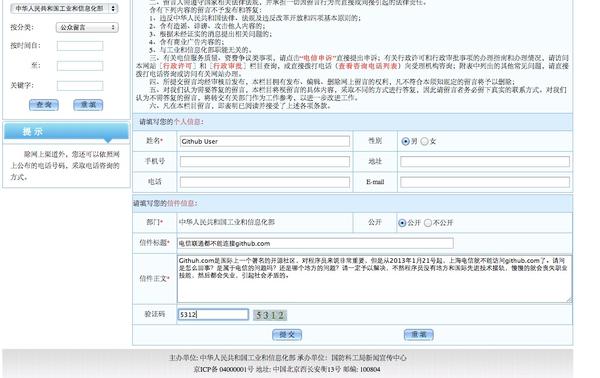Click the 信件正文 message body textarea
Screen dimensions: 600x378
pos(375,279)
